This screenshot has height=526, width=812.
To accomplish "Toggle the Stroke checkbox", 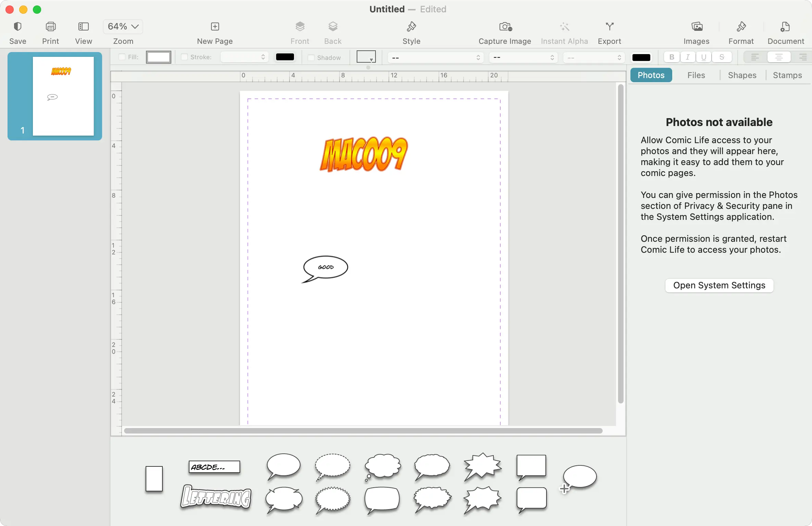I will 184,57.
